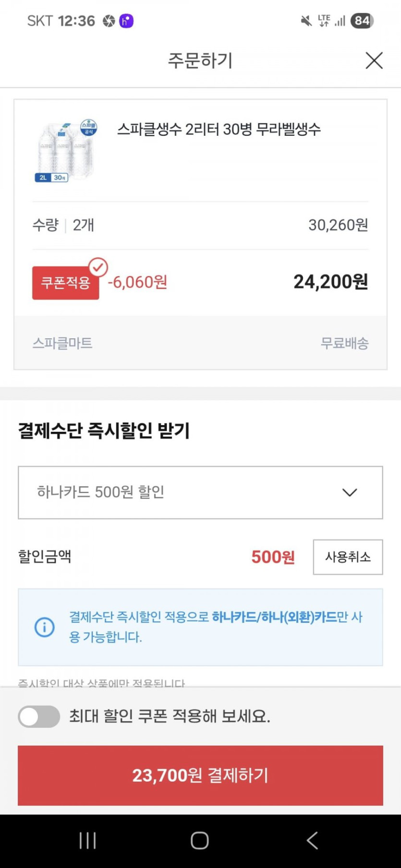
Task: Tap the blue info circle icon
Action: pyautogui.click(x=45, y=627)
